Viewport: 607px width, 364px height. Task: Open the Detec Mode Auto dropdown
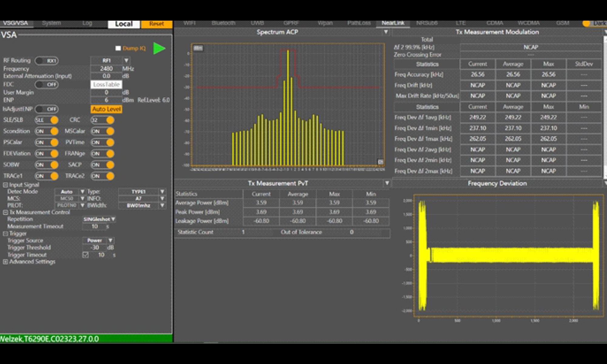(x=70, y=192)
